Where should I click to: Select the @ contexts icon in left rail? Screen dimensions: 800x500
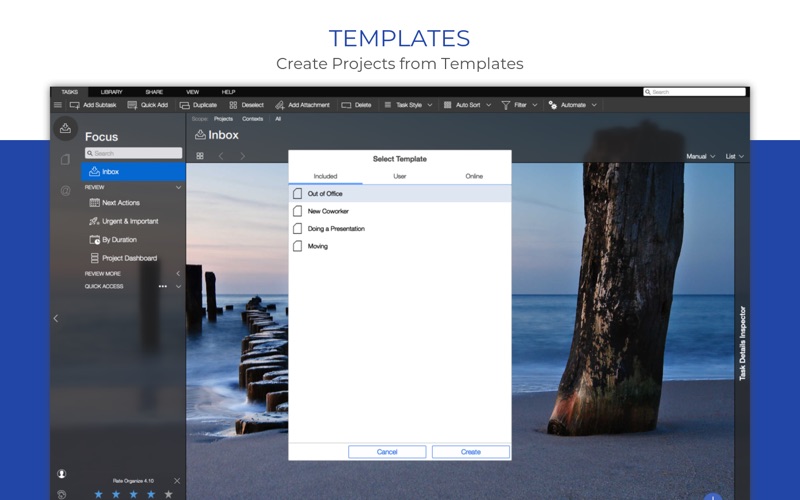click(x=65, y=191)
